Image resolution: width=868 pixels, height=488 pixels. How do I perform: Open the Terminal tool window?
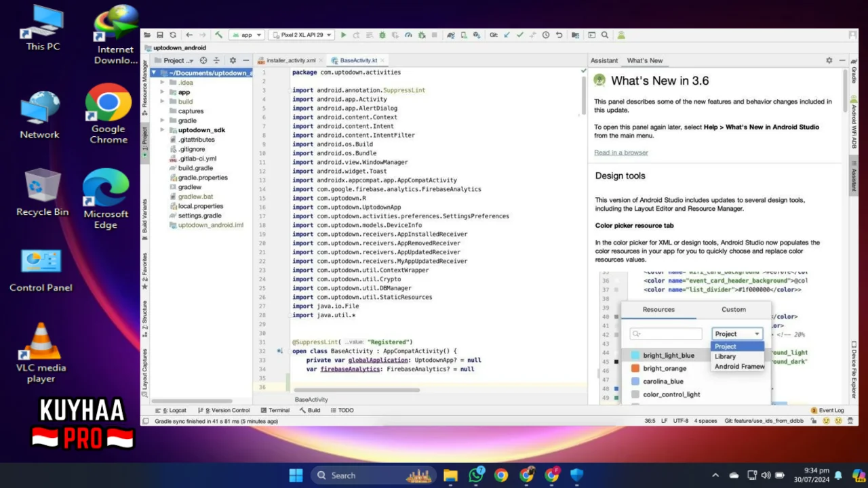click(275, 410)
